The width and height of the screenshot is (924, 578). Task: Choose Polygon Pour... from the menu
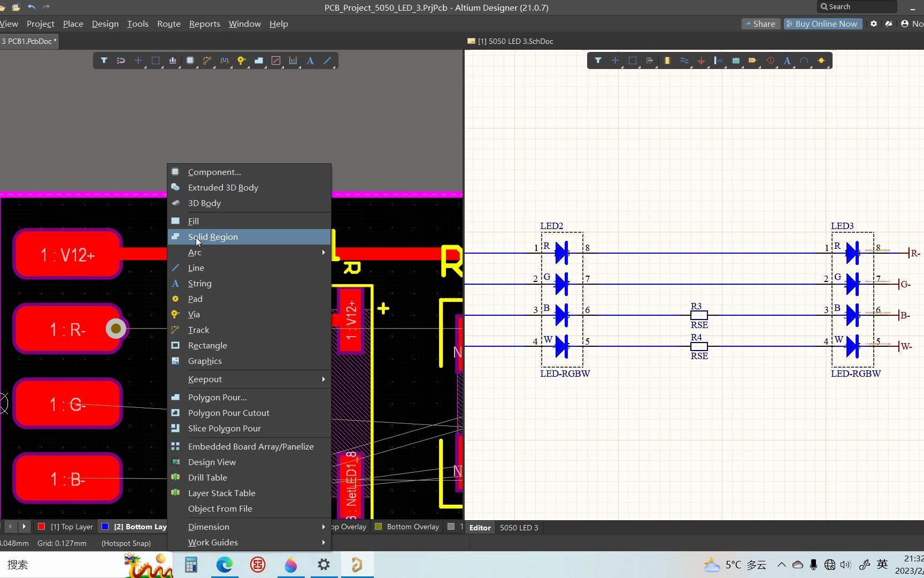(217, 397)
